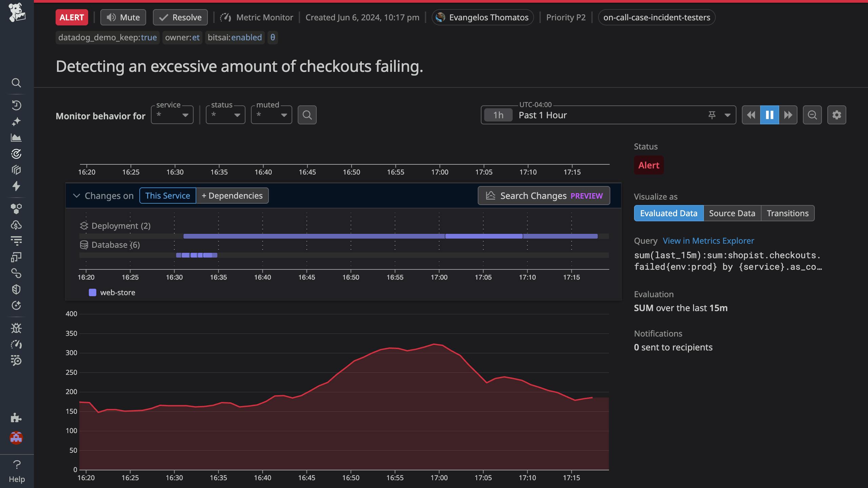
Task: Open the Events history icon in sidebar
Action: (16, 105)
